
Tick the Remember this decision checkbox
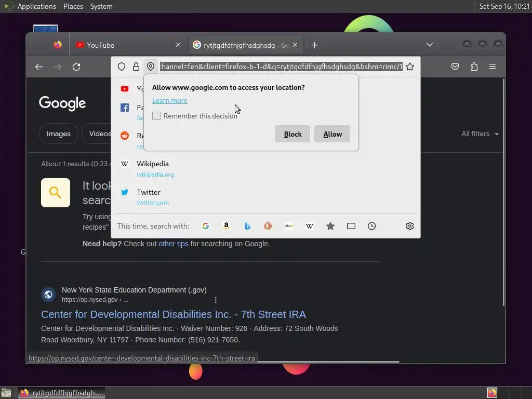(156, 116)
